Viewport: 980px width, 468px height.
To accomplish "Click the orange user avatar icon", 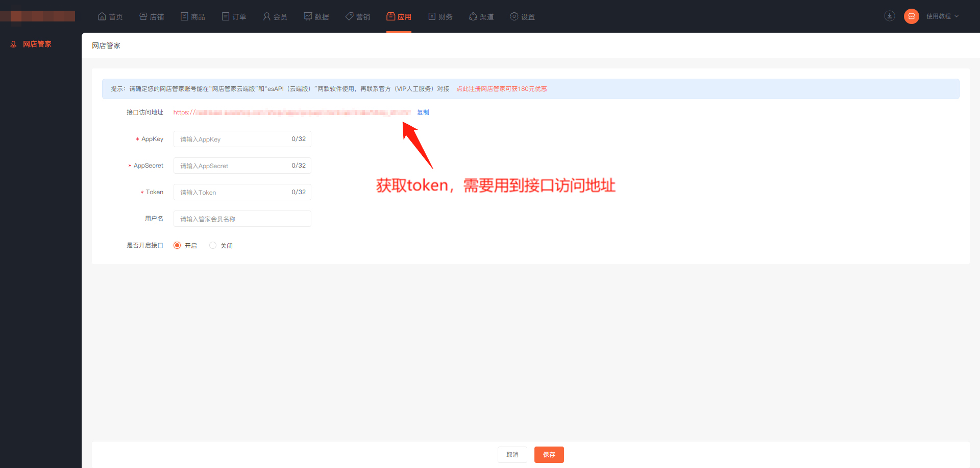I will pos(912,16).
